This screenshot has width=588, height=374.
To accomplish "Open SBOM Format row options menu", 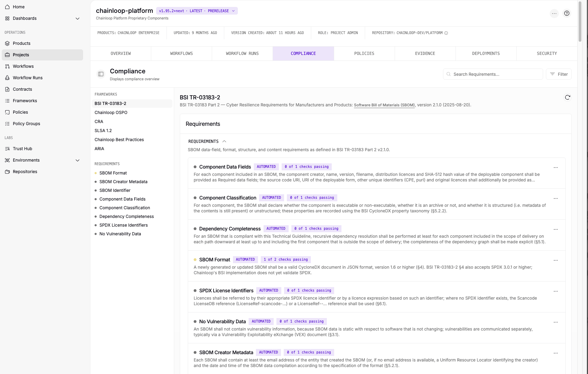I will click(x=556, y=260).
